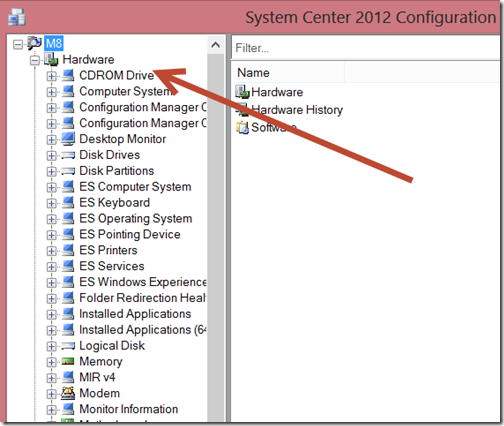The width and height of the screenshot is (504, 426).
Task: Click the Hardware History icon
Action: coord(242,109)
